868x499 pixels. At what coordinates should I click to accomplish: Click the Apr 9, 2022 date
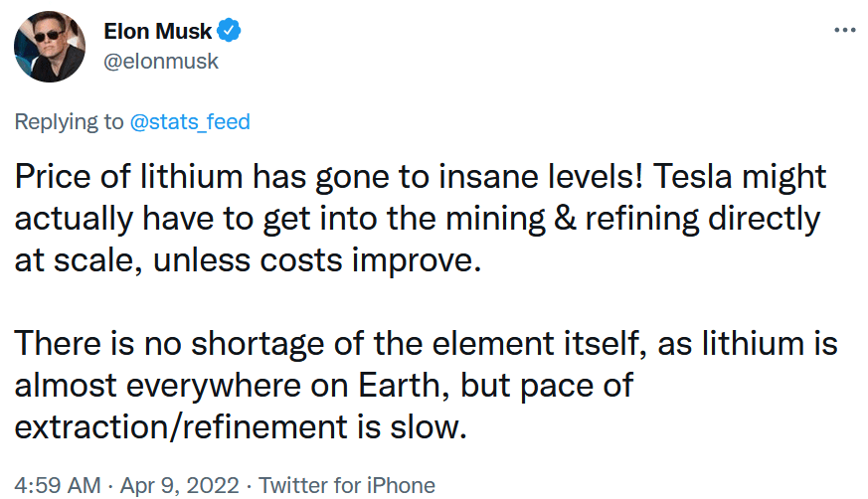click(179, 485)
